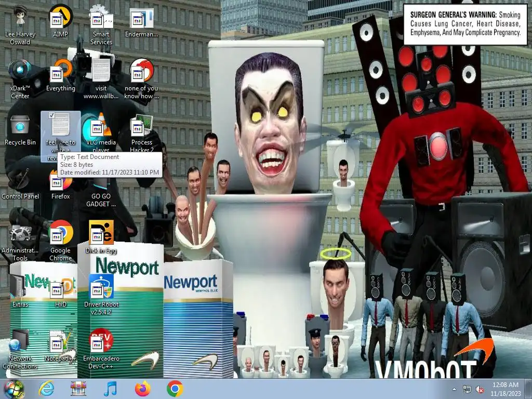Open the pinned shop-style taskbar app
Screen dimensions: 532x399
pos(78,389)
